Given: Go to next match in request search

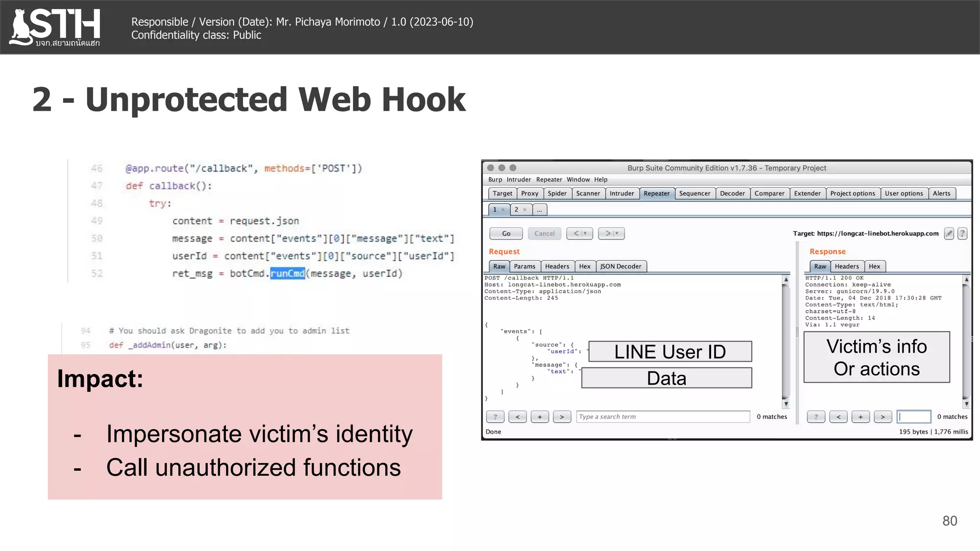Looking at the screenshot, I should click(x=562, y=417).
